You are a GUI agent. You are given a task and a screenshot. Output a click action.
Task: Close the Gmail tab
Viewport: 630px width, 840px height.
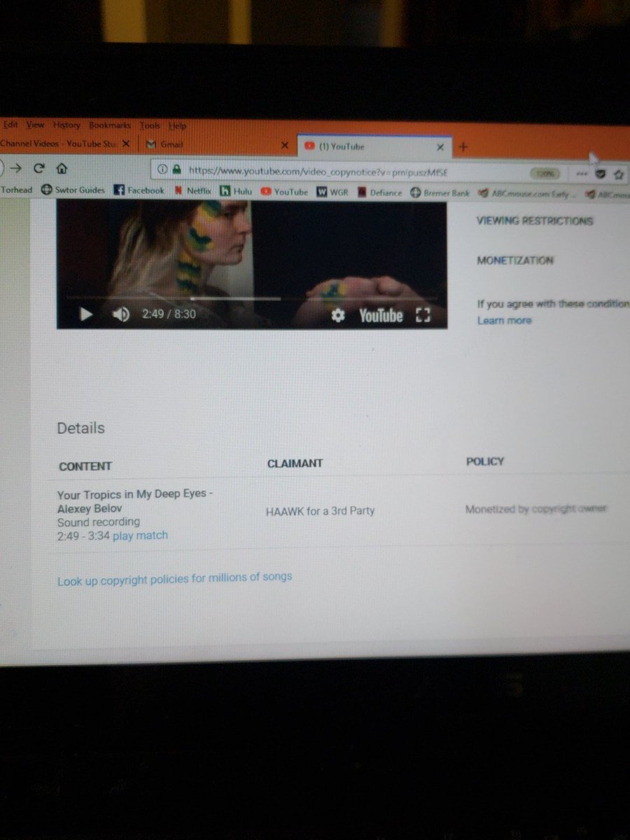pos(284,146)
